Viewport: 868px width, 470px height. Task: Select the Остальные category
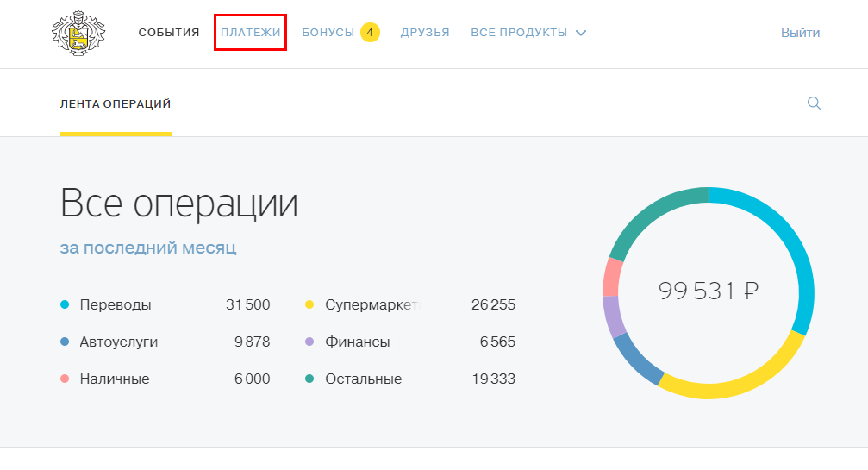363,379
